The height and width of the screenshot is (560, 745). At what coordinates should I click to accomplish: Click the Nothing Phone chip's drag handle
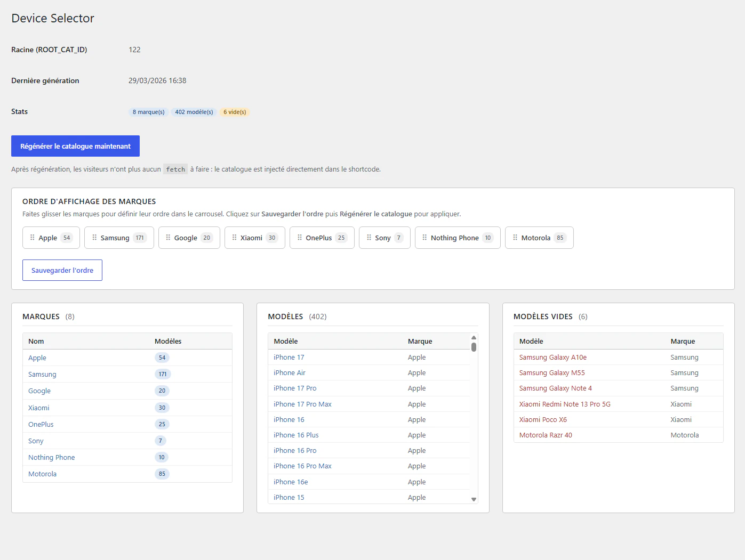[424, 238]
